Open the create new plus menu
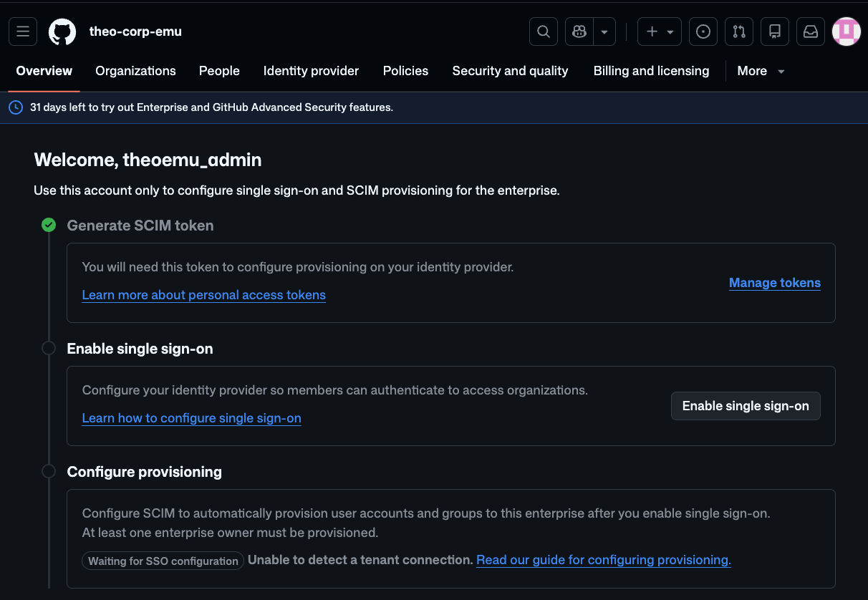This screenshot has width=868, height=600. (x=660, y=32)
